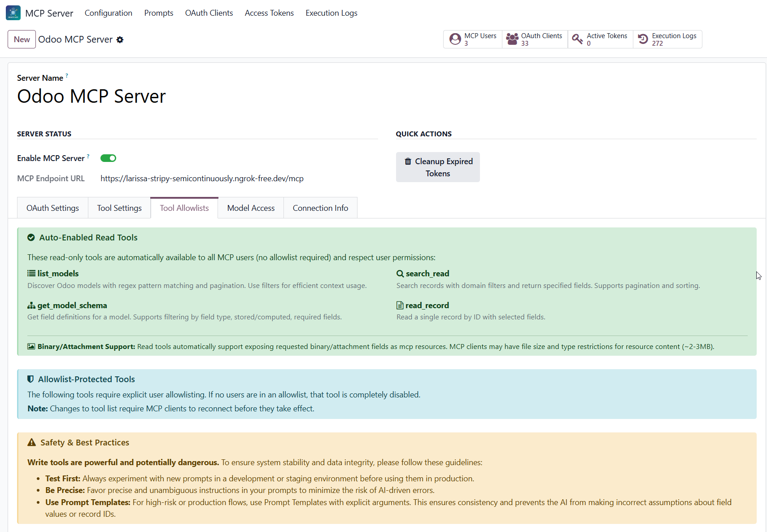
Task: Select the Tool Allowlists tab
Action: (184, 208)
